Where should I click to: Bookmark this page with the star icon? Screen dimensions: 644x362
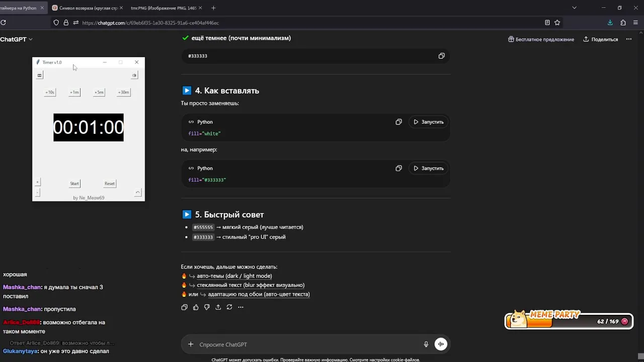(x=557, y=23)
